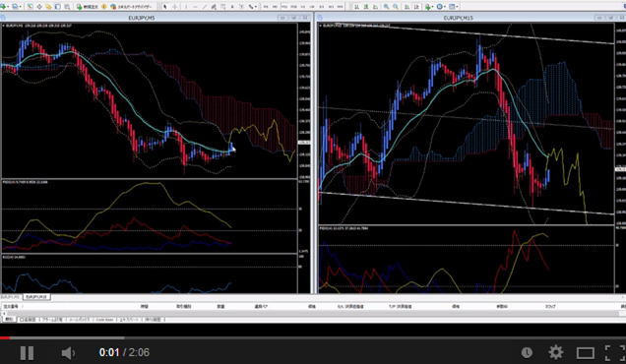Select the crosshair cursor tool
Screen dimensions: 626x364
click(x=174, y=6)
